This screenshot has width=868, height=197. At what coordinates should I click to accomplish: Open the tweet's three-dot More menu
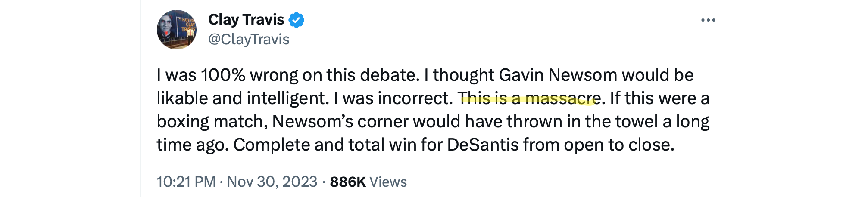[708, 20]
